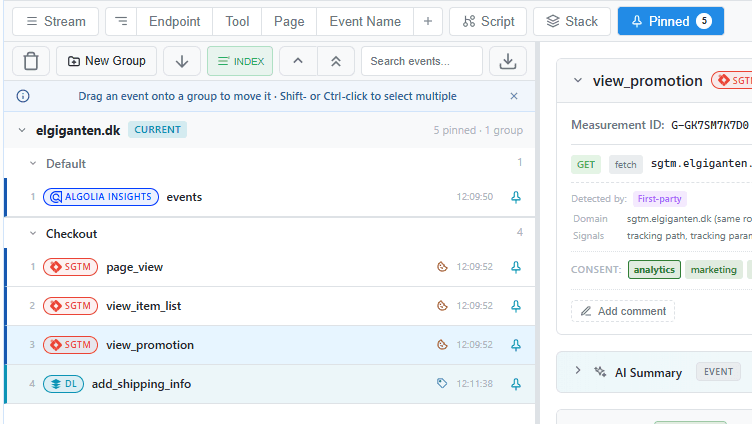Screen dimensions: 752x424
Task: Click the Search events field
Action: pyautogui.click(x=422, y=61)
